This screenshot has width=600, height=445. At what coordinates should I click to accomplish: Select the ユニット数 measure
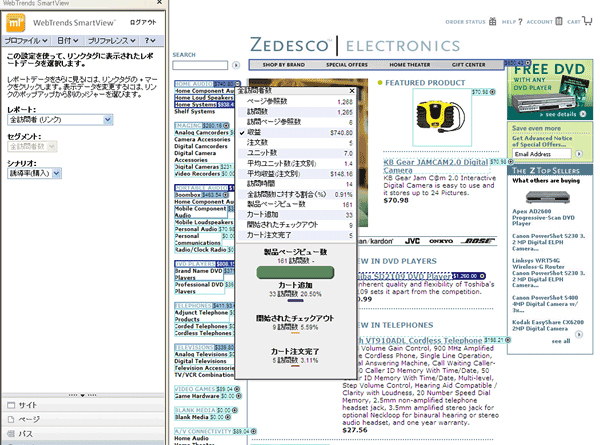point(296,153)
